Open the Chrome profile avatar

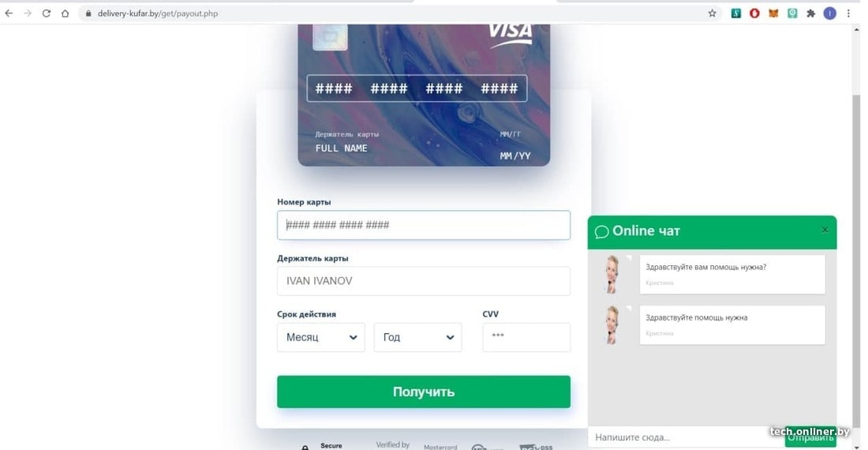(x=829, y=13)
